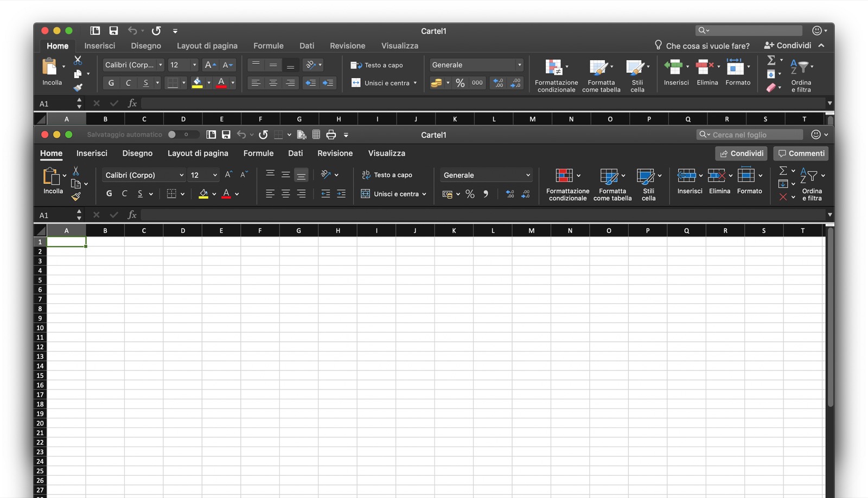The height and width of the screenshot is (498, 868).
Task: Click the scissors Cut icon in the back window
Action: [x=78, y=60]
